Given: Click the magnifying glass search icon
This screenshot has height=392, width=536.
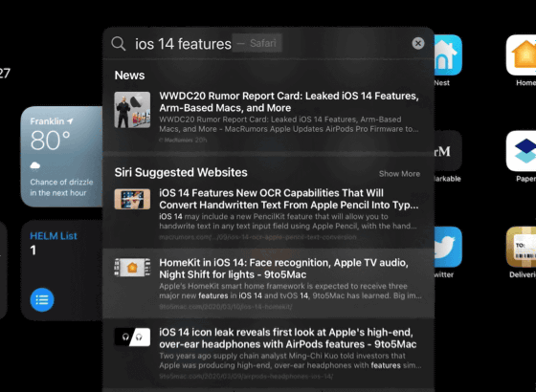Looking at the screenshot, I should (x=119, y=44).
